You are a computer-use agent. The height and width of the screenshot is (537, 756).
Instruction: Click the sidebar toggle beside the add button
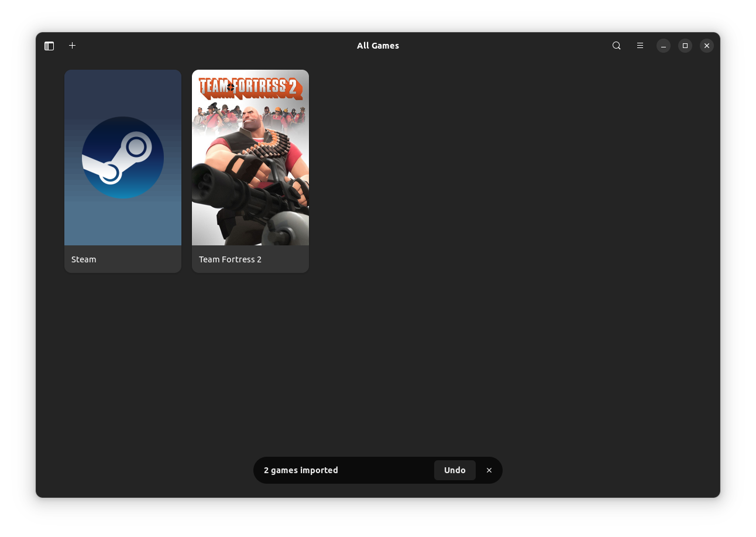(x=49, y=45)
